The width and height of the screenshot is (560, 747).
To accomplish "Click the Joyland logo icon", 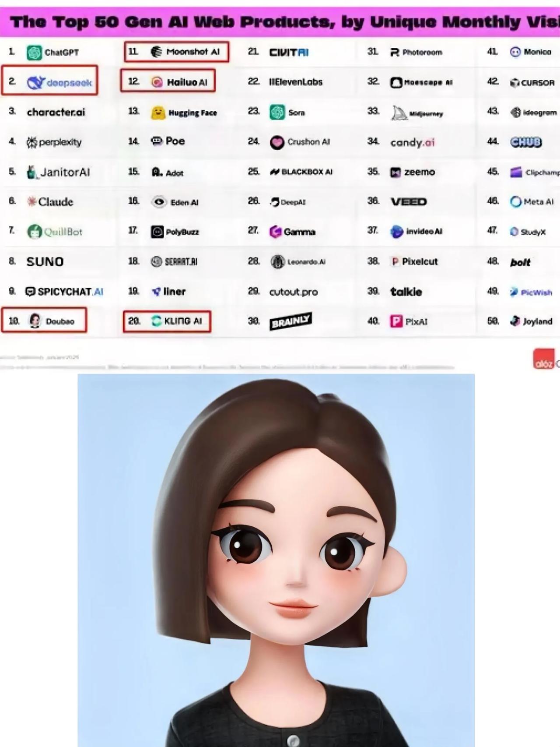I will pyautogui.click(x=515, y=321).
